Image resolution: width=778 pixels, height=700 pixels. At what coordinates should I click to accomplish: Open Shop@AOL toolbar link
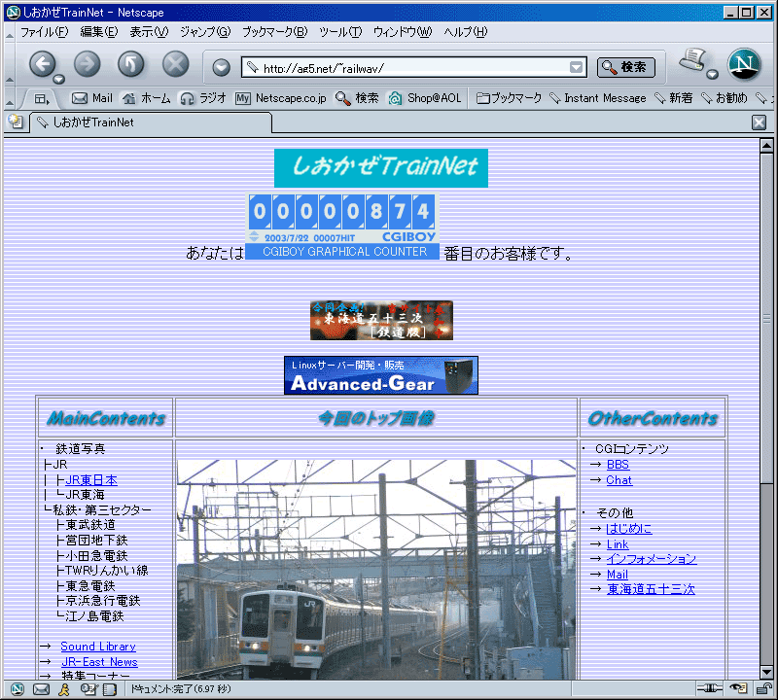[425, 98]
